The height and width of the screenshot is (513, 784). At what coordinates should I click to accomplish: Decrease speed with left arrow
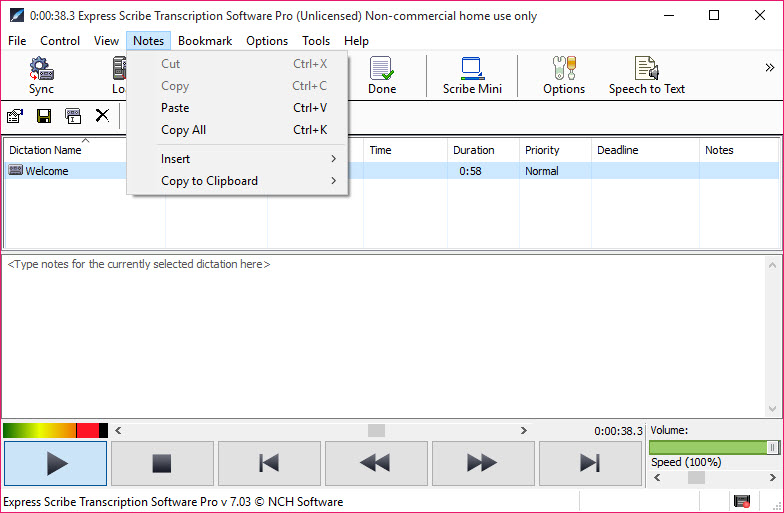tap(657, 478)
